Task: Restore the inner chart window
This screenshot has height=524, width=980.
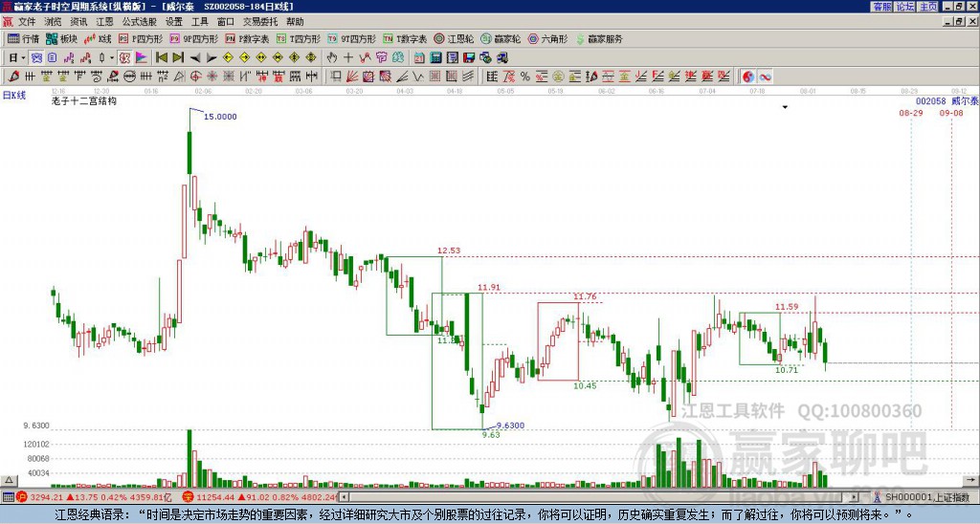Action: tap(958, 22)
